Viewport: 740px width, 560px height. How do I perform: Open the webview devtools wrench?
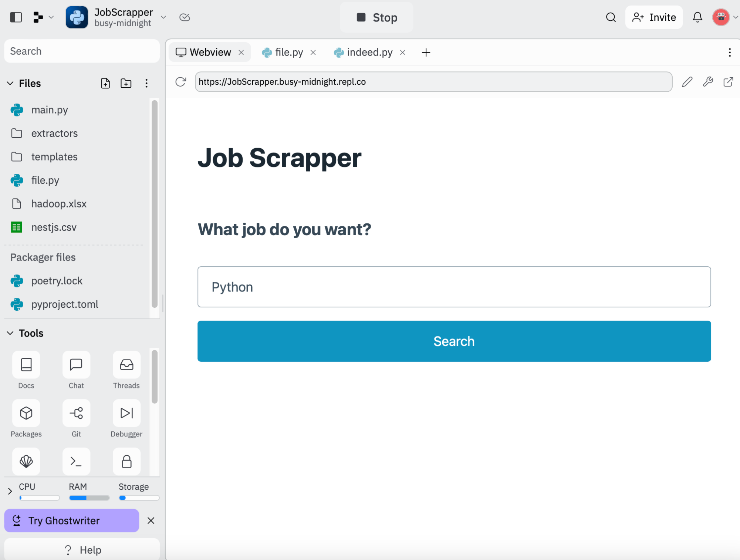[708, 82]
